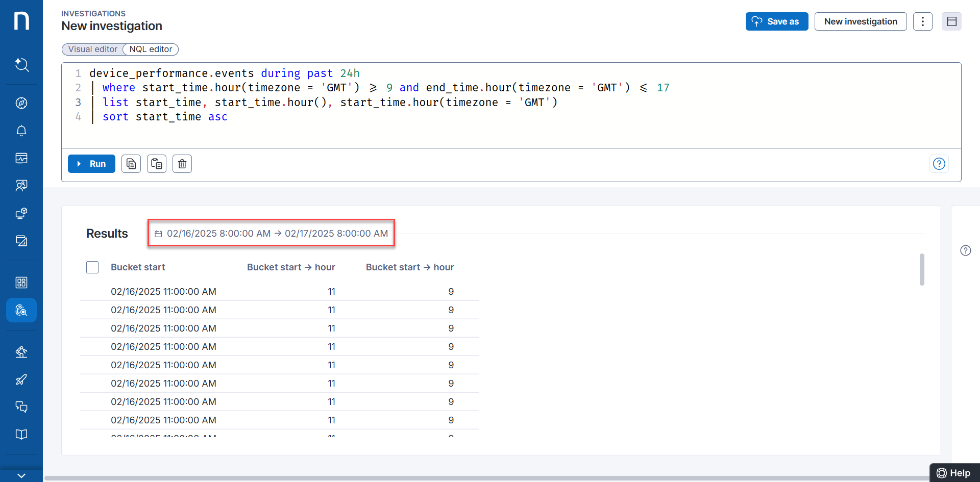Click the trash icon to delete query

[x=182, y=164]
